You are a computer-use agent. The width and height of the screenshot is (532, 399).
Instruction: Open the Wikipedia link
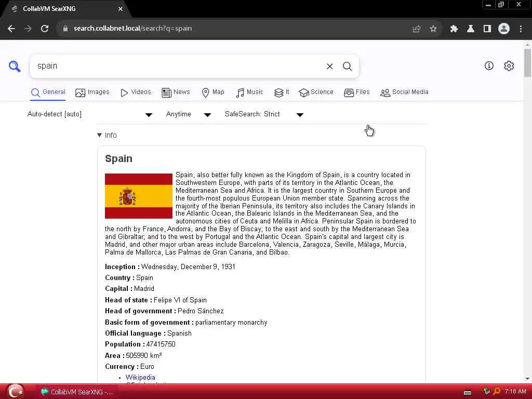pos(140,377)
